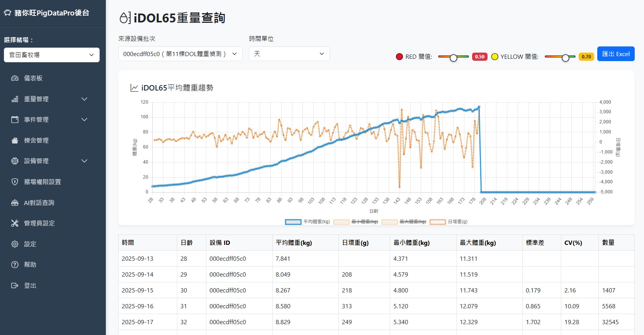Click the 2025-09-17 date cell
The height and width of the screenshot is (335, 644).
(x=148, y=322)
